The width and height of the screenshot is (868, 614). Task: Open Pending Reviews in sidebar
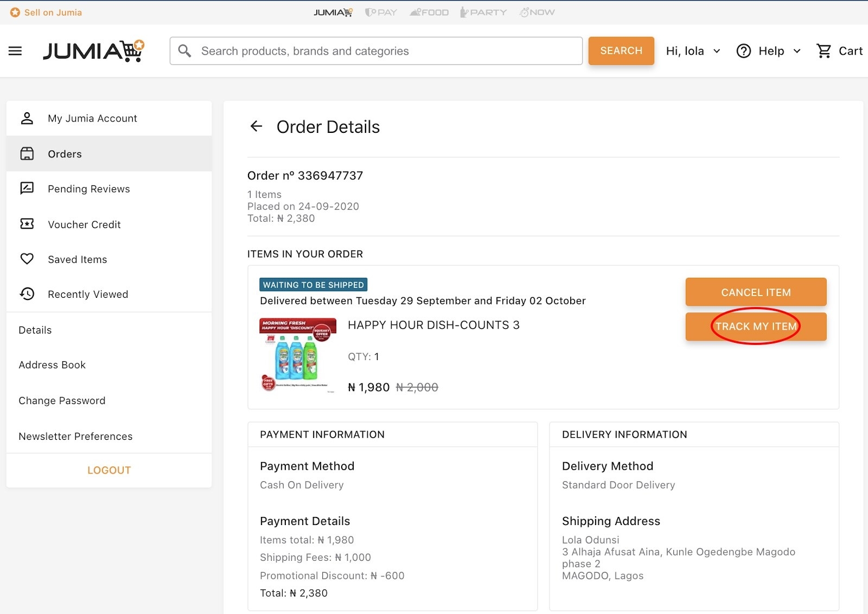click(109, 189)
